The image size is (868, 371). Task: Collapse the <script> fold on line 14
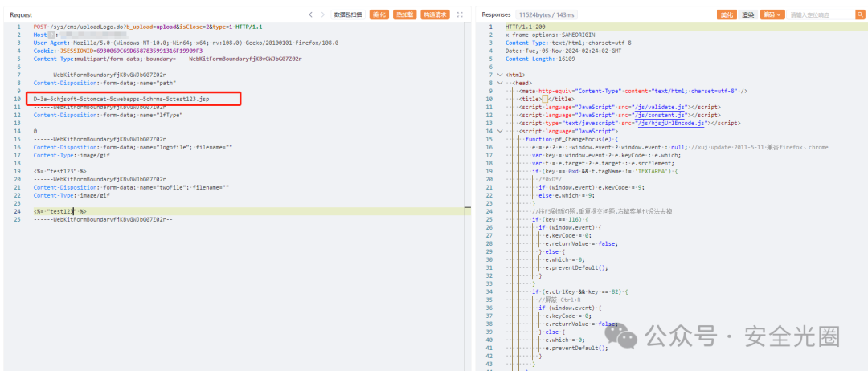click(x=501, y=131)
